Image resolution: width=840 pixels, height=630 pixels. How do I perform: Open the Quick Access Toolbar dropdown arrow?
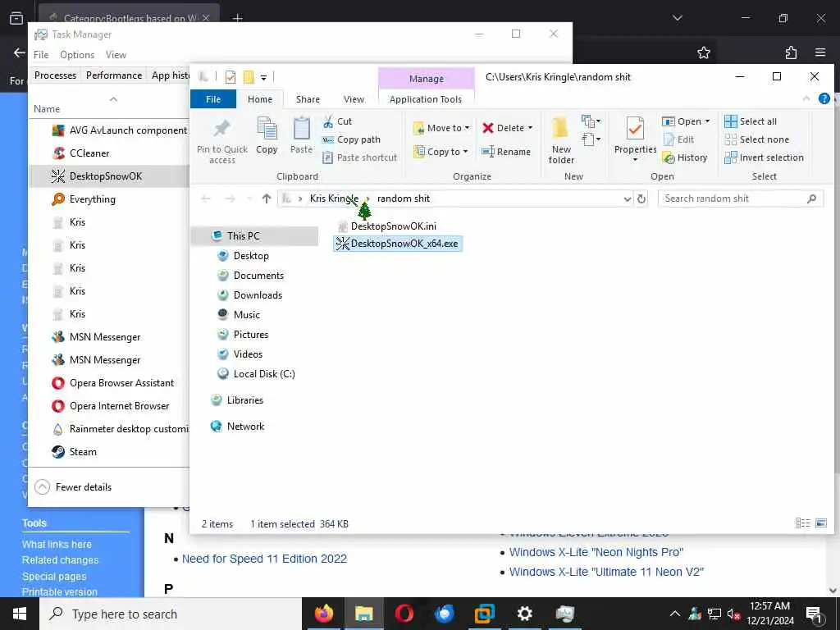263,78
